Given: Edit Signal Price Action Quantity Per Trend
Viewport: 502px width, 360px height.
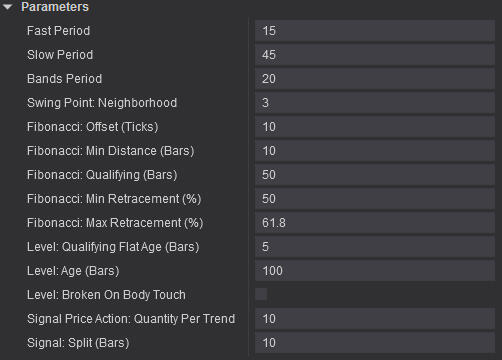Looking at the screenshot, I should pyautogui.click(x=375, y=319).
